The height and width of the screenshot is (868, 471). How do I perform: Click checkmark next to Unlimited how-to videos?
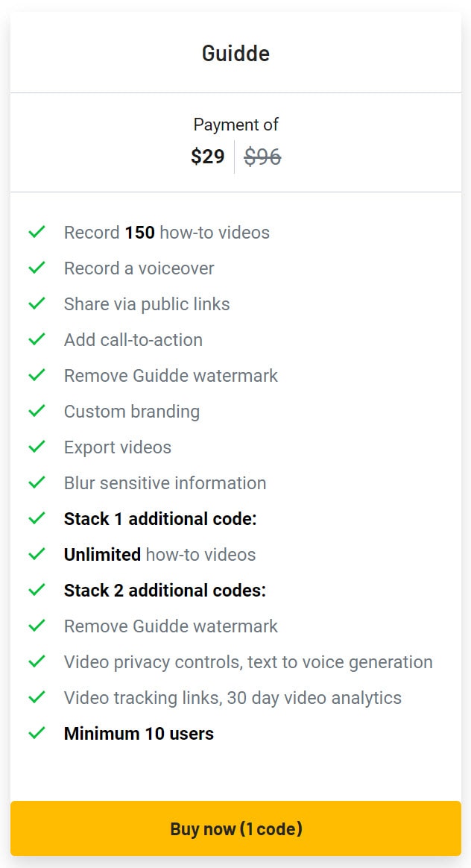coord(37,555)
